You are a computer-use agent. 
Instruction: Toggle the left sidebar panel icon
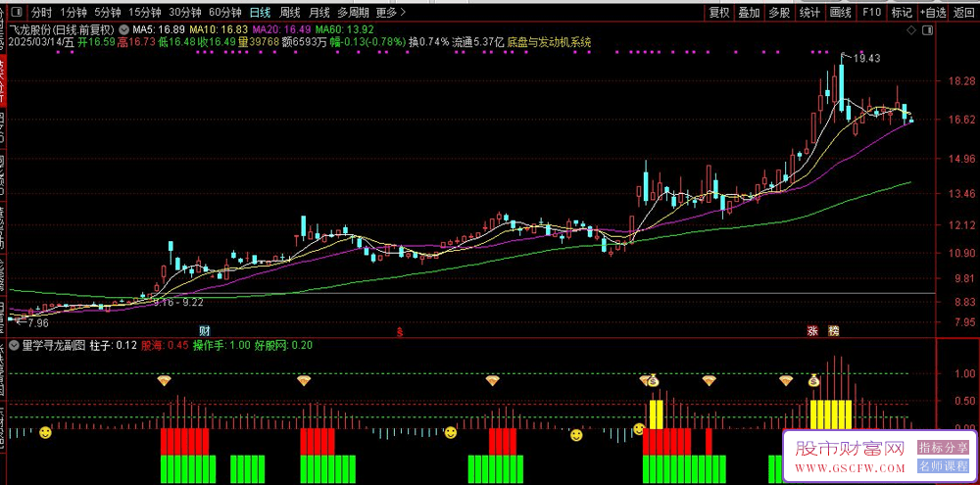[x=16, y=12]
